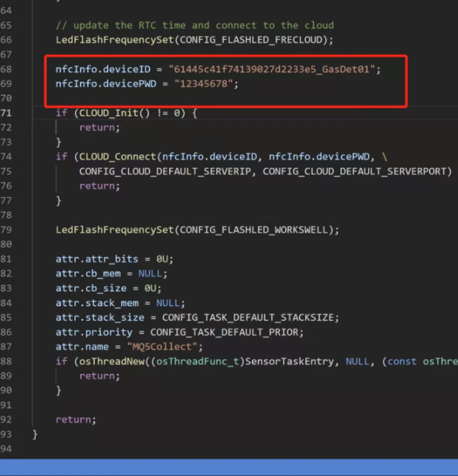This screenshot has height=476, width=458.
Task: Click the "MQ5Collect" string
Action: click(x=162, y=347)
